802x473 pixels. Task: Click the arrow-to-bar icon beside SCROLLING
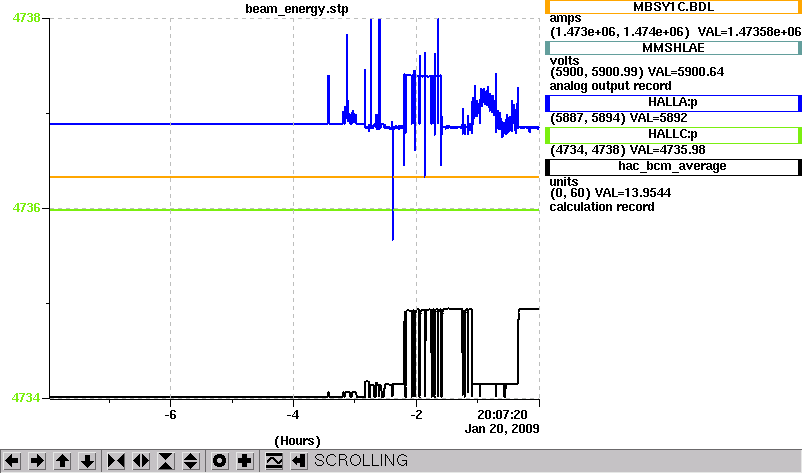tap(299, 461)
